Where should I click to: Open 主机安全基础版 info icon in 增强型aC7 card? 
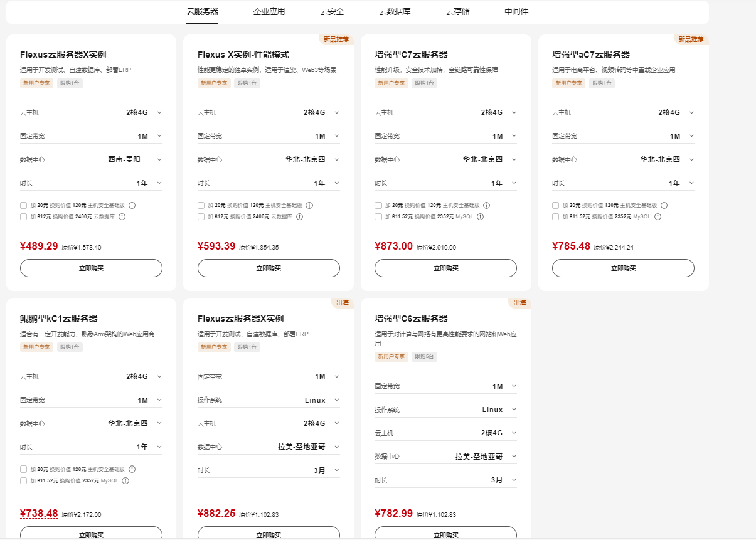(664, 205)
